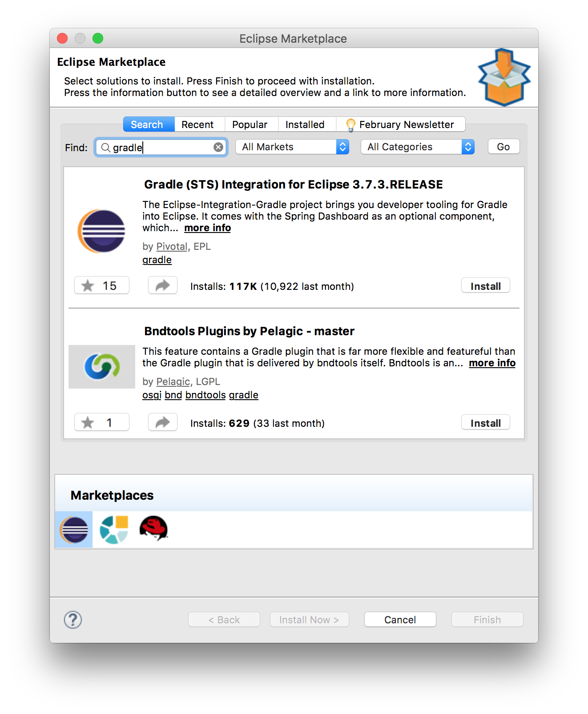
Task: Click the Gradle (STS) Integration title
Action: click(x=294, y=185)
